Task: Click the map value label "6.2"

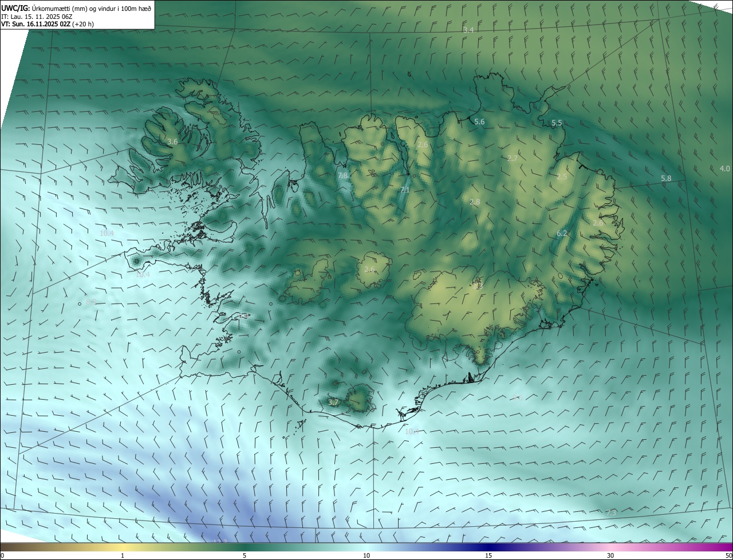Action: (x=562, y=233)
